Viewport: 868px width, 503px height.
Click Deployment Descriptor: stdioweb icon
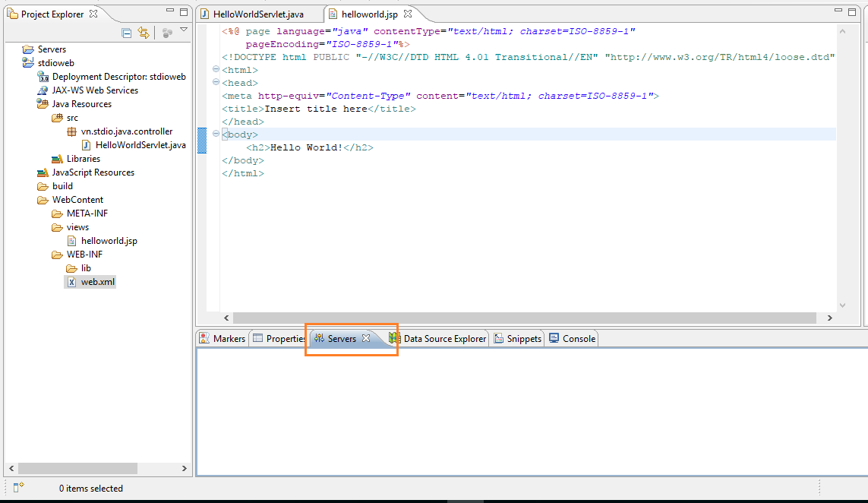[43, 77]
